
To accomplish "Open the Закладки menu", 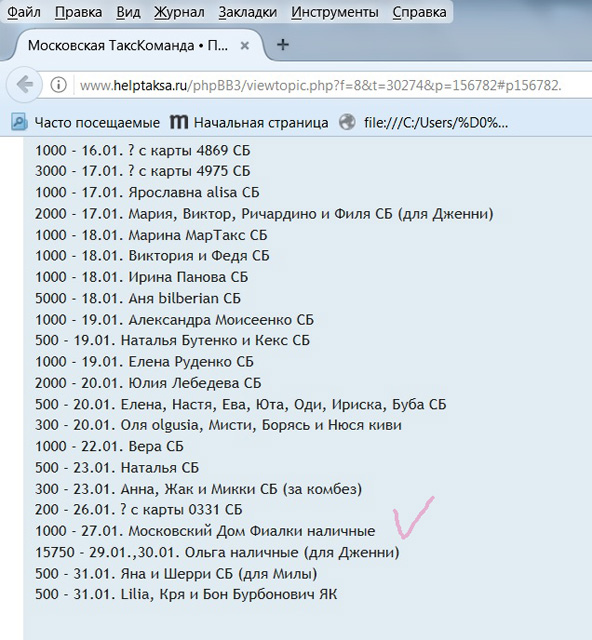I will [x=248, y=12].
